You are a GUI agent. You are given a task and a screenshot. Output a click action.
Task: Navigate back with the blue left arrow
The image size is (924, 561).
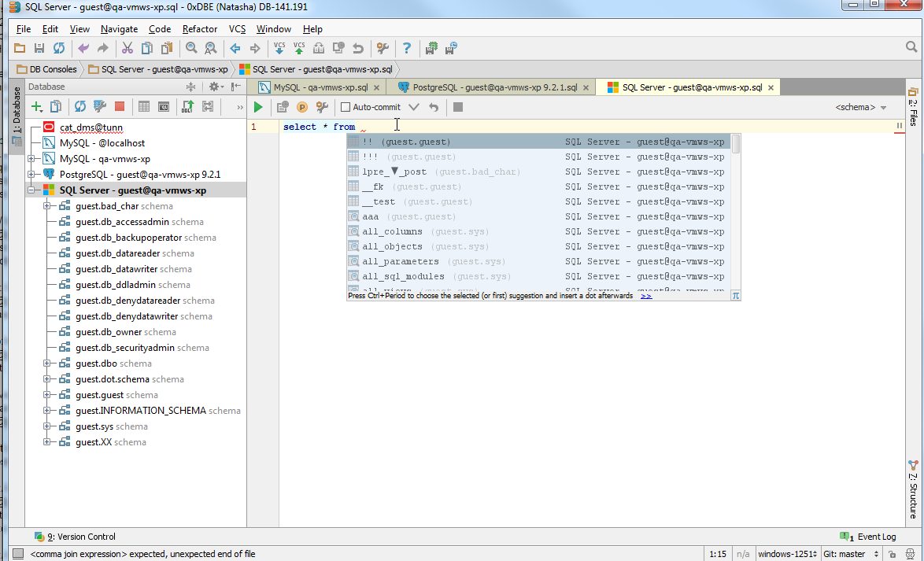(x=235, y=48)
